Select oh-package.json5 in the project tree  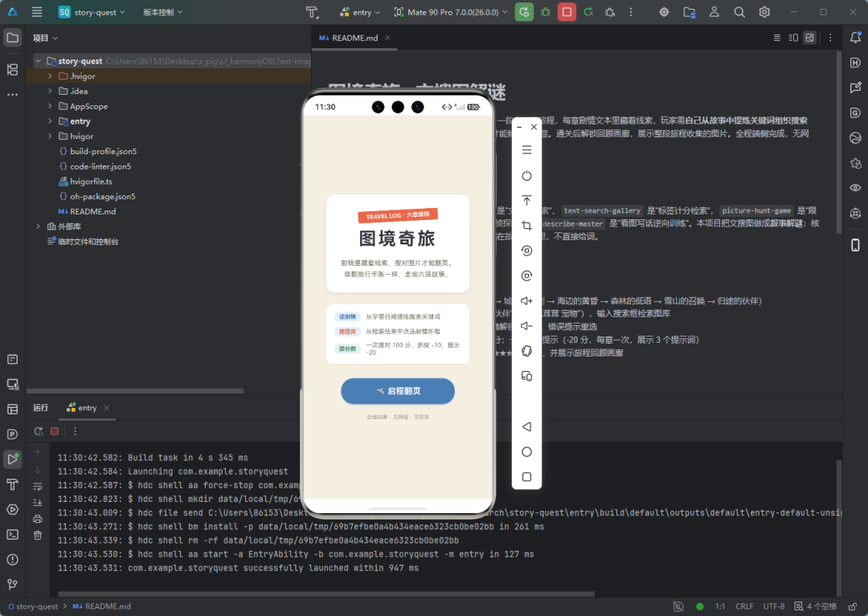[97, 196]
